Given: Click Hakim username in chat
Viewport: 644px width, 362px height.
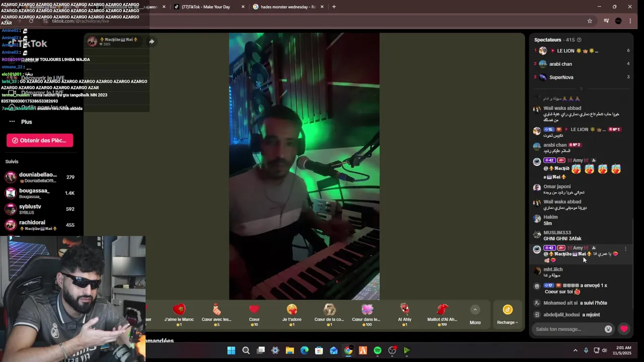Looking at the screenshot, I should click(x=550, y=217).
